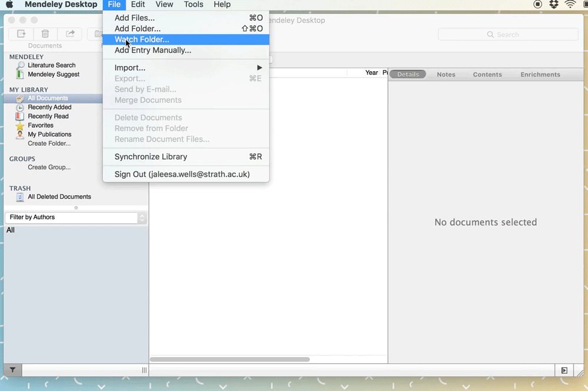Viewport: 588px width, 391px height.
Task: Click Create Folder... in sidebar
Action: 49,143
